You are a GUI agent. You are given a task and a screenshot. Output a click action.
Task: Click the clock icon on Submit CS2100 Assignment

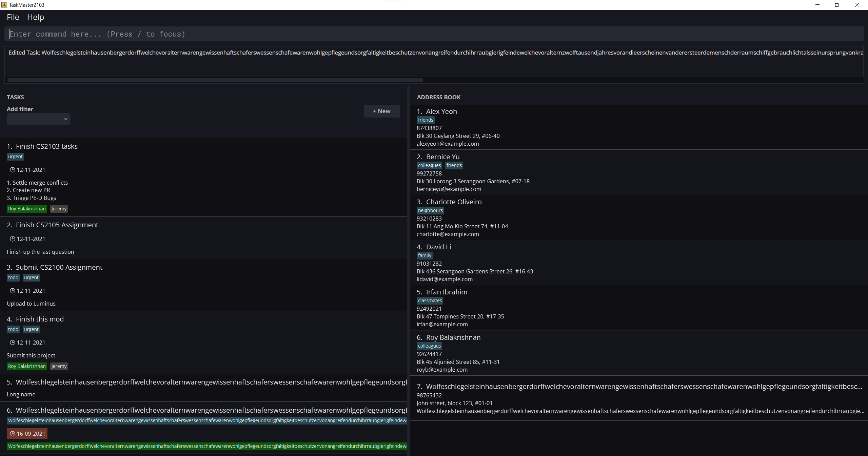tap(13, 291)
